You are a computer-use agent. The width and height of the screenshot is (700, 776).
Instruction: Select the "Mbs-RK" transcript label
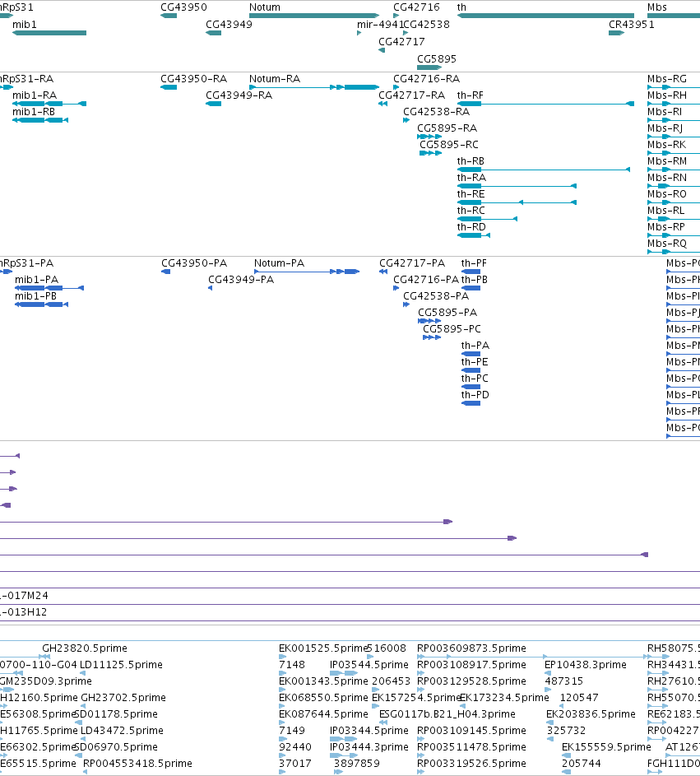tap(667, 145)
